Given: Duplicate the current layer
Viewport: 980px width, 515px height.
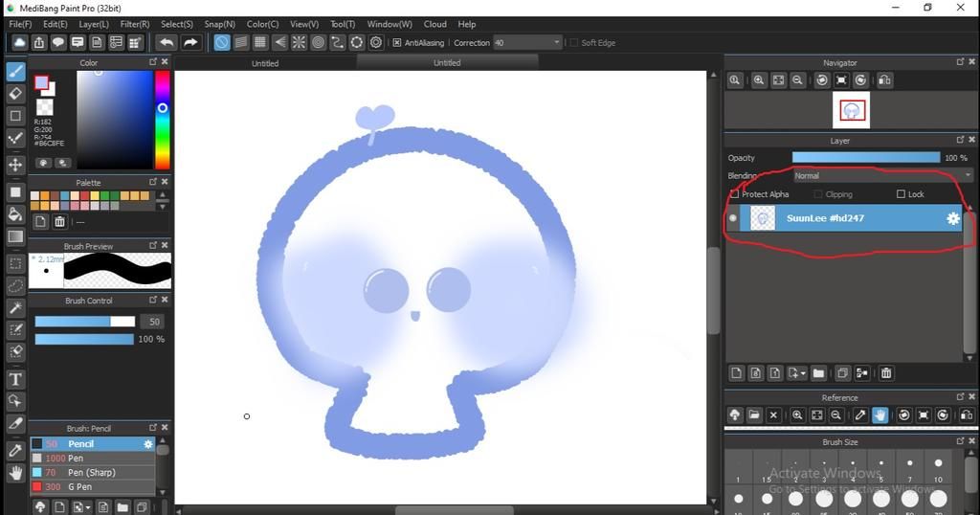Looking at the screenshot, I should [842, 373].
